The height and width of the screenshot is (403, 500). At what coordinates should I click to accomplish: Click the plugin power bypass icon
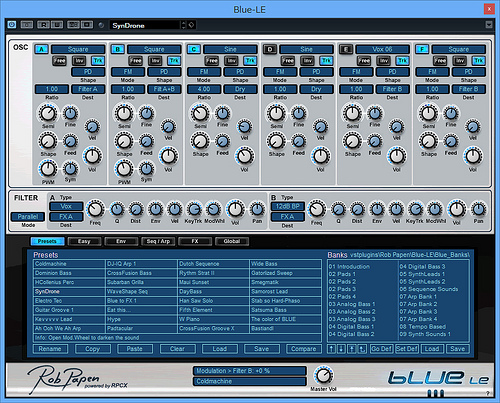(12, 25)
